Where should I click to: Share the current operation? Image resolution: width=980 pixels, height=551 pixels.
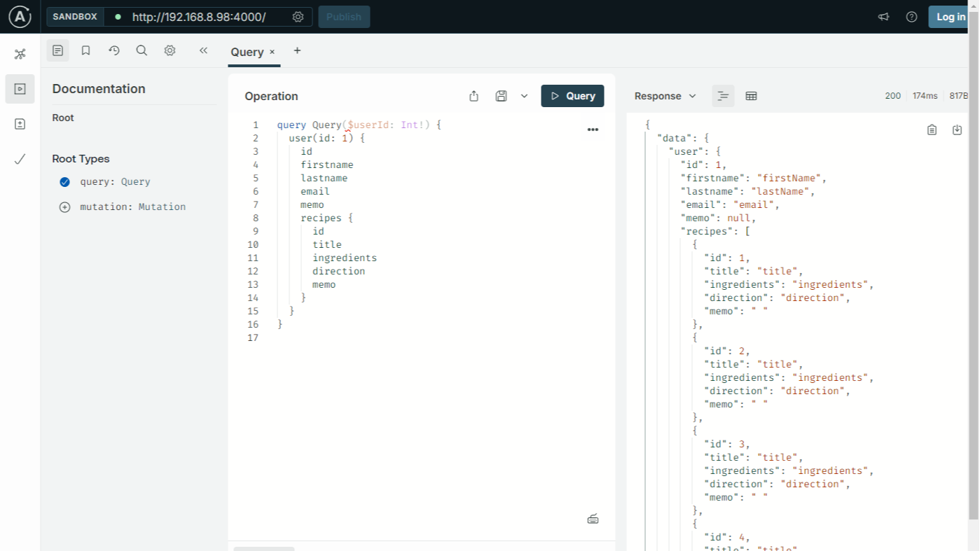pos(474,95)
